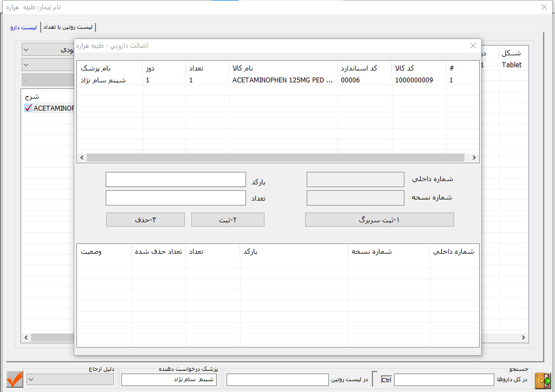The width and height of the screenshot is (555, 392).
Task: Switch to the لیست دارو tab
Action: click(23, 27)
